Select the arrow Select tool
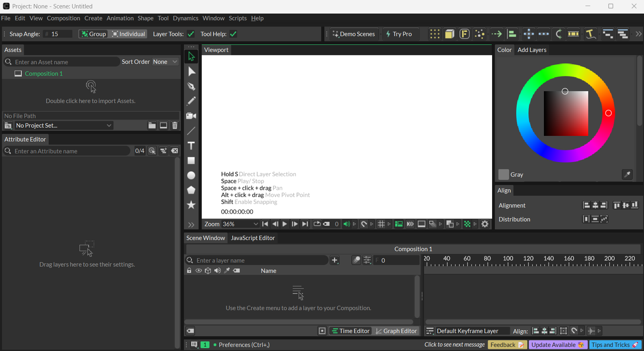This screenshot has width=644, height=351. pos(191,57)
